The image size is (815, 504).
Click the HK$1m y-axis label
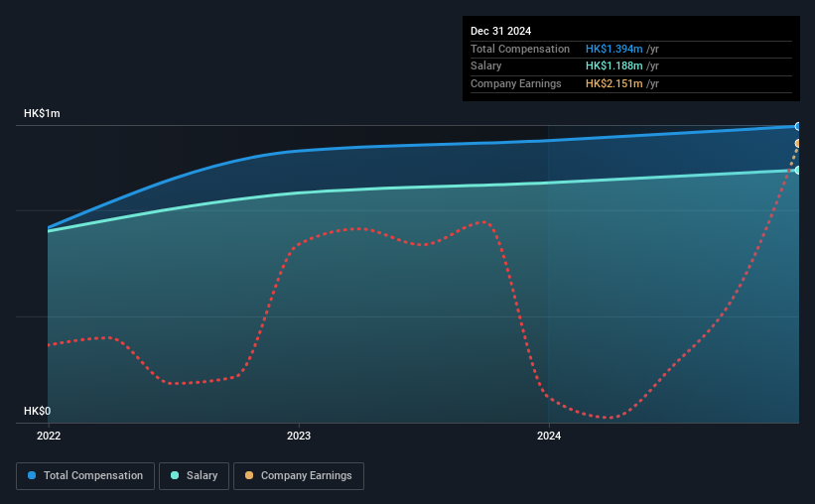(x=42, y=113)
